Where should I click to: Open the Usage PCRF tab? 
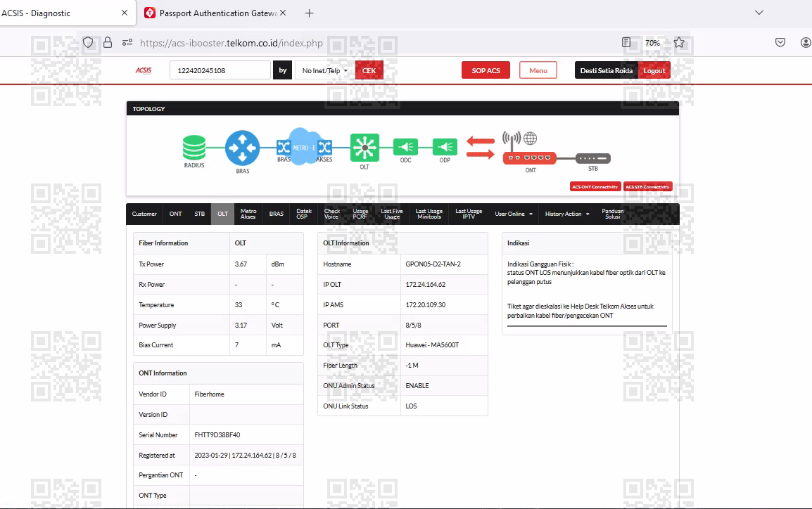(360, 214)
